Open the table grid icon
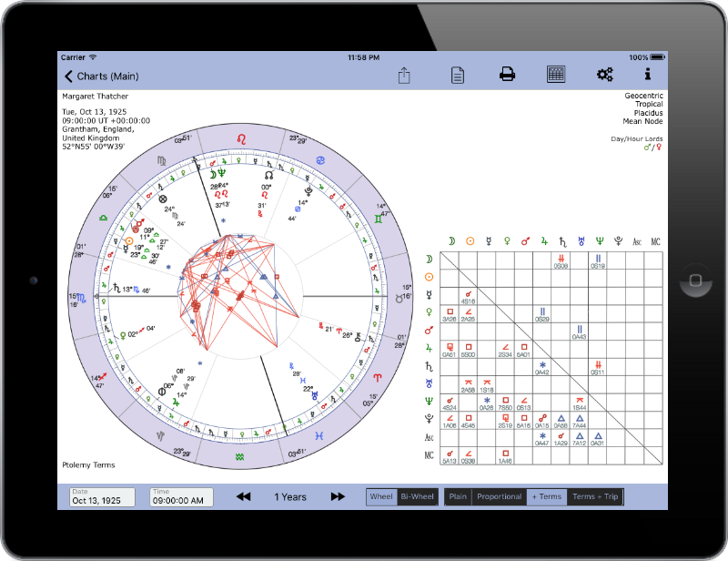 click(555, 75)
